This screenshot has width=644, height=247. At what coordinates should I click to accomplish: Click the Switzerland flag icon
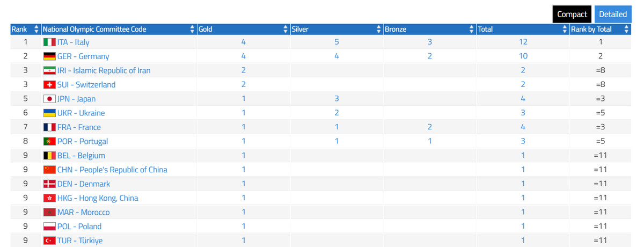pos(49,84)
